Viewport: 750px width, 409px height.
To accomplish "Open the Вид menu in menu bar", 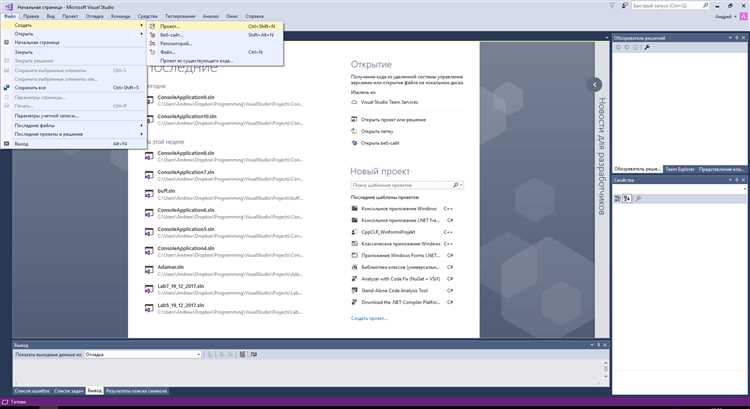I will tap(51, 16).
